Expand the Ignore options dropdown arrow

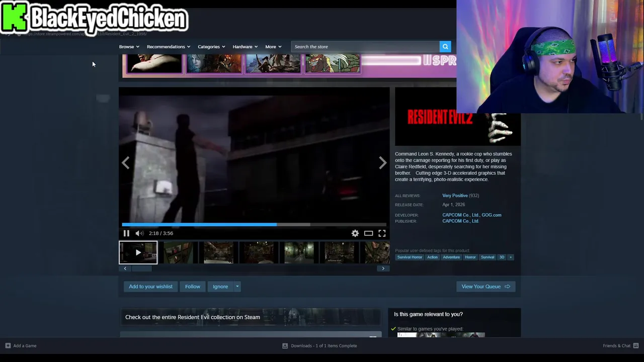(x=237, y=287)
